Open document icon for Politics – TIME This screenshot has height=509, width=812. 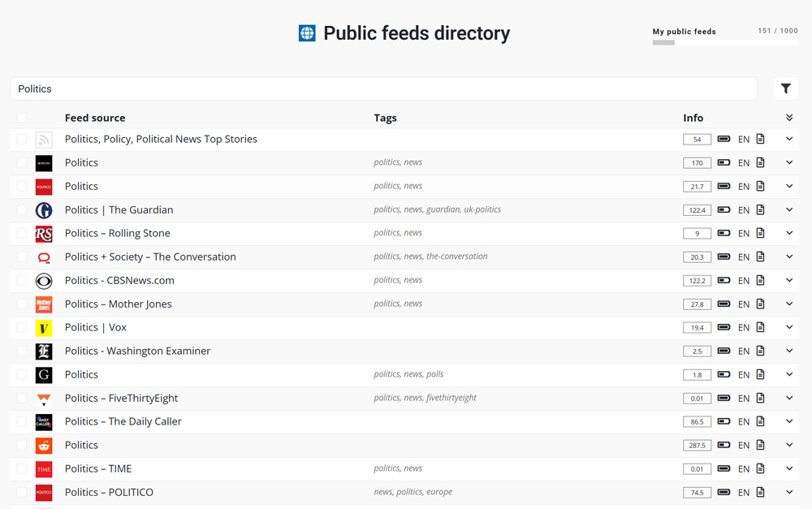pos(761,468)
